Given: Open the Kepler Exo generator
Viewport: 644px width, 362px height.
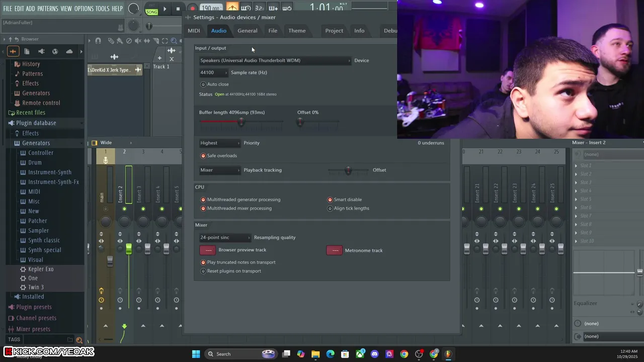Looking at the screenshot, I should pos(41,269).
